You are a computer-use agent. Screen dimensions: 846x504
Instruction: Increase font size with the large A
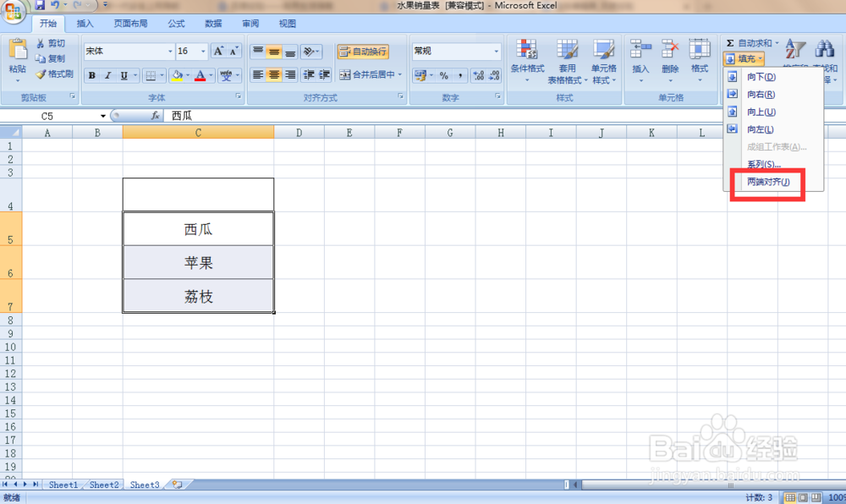[x=218, y=52]
